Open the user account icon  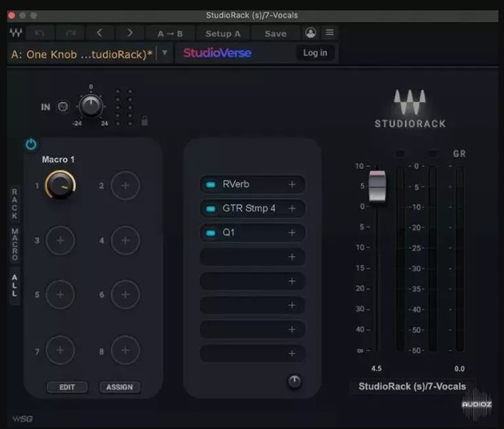[x=311, y=33]
